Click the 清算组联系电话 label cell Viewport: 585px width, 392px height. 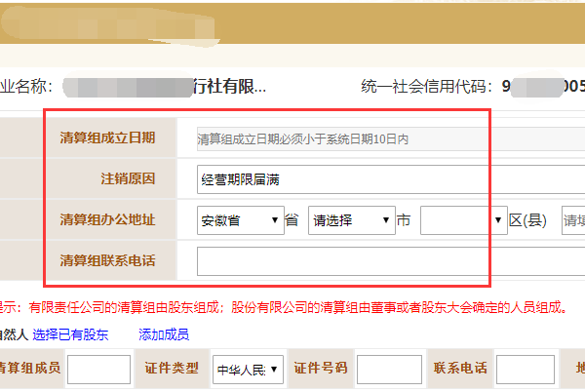pyautogui.click(x=107, y=261)
